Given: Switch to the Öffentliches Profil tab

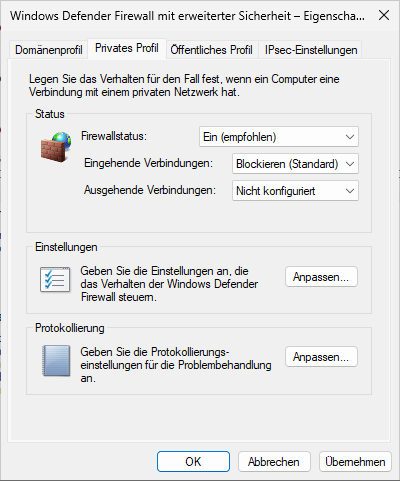Looking at the screenshot, I should (x=212, y=50).
